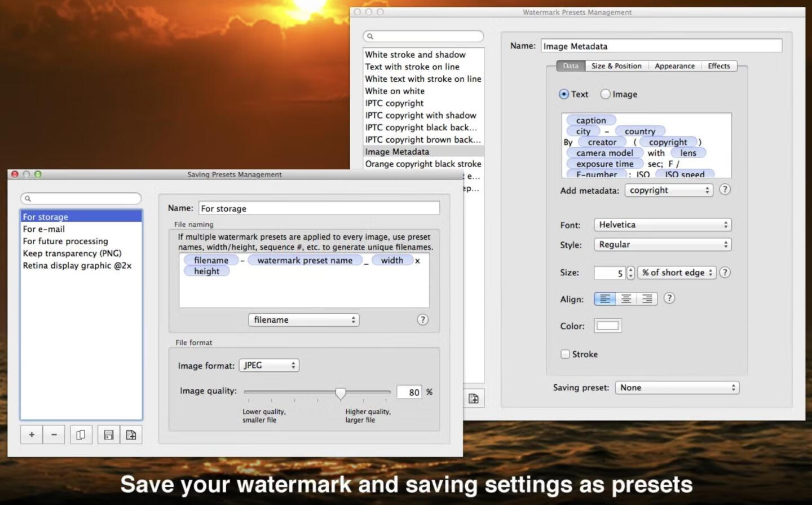
Task: Align watermark text to the right
Action: click(x=647, y=299)
